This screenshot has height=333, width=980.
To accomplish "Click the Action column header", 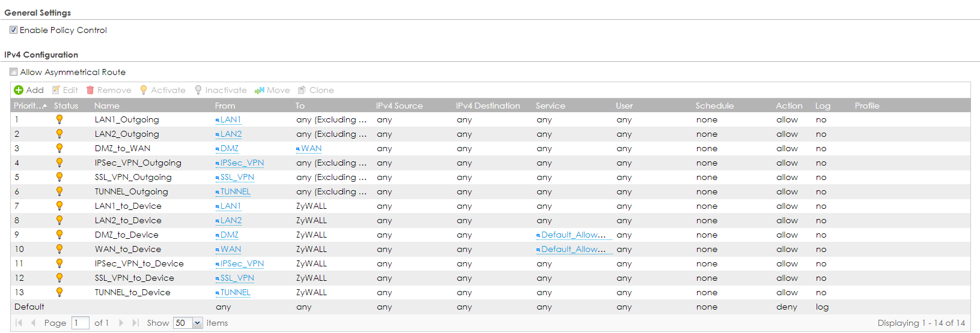I will 789,106.
